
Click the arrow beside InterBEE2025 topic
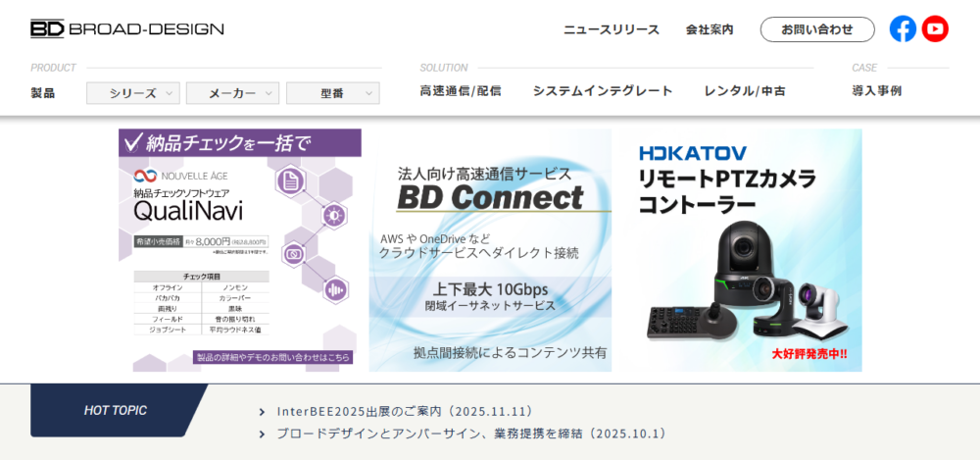pyautogui.click(x=262, y=412)
